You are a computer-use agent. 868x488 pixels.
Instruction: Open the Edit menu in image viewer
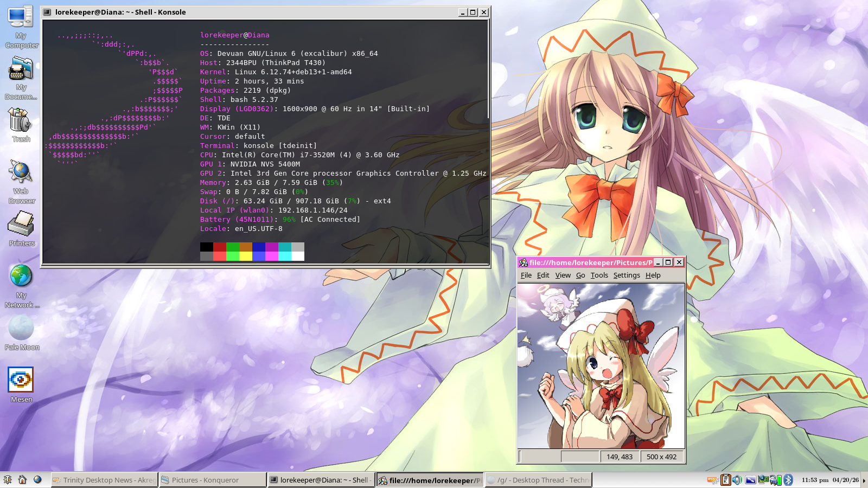[543, 275]
